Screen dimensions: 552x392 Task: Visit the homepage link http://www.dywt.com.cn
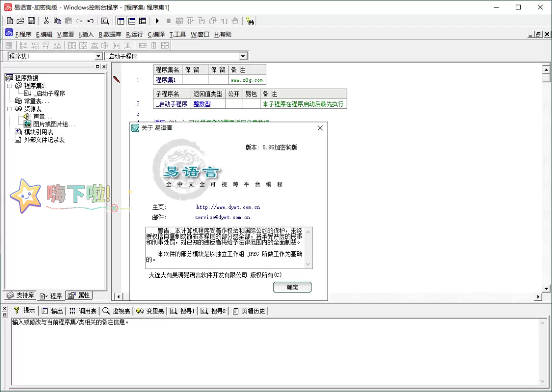[227, 206]
